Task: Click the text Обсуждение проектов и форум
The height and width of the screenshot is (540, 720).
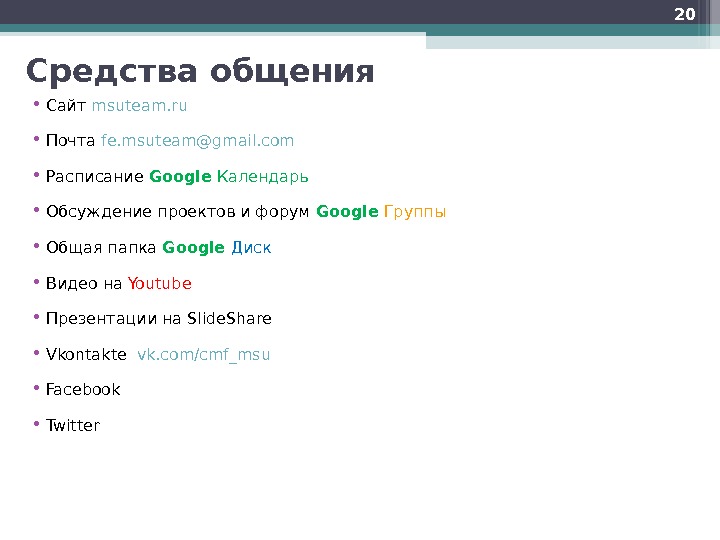Action: pos(178,212)
